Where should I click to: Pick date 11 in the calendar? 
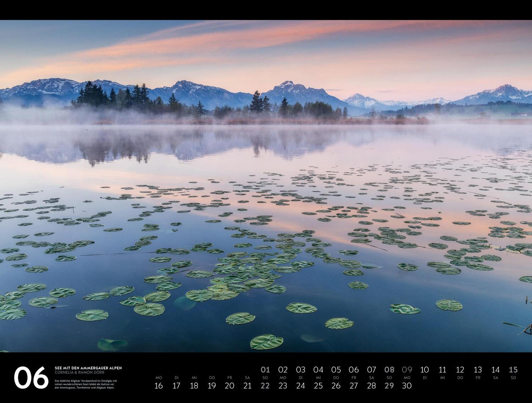click(x=442, y=370)
